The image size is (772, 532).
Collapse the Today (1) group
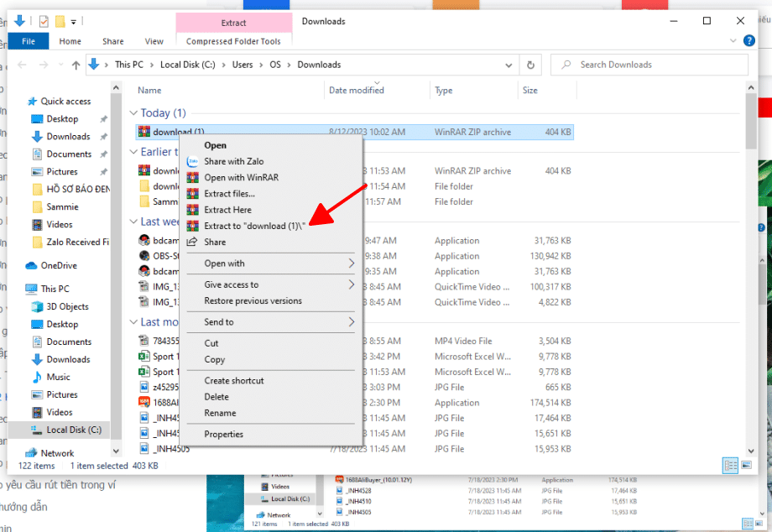(133, 113)
